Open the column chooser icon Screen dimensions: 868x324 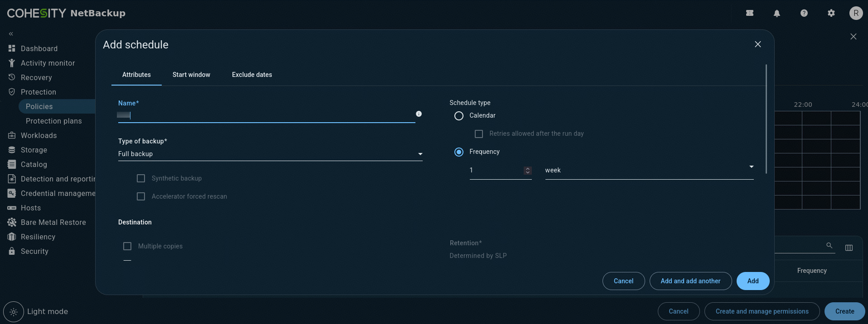pyautogui.click(x=849, y=248)
